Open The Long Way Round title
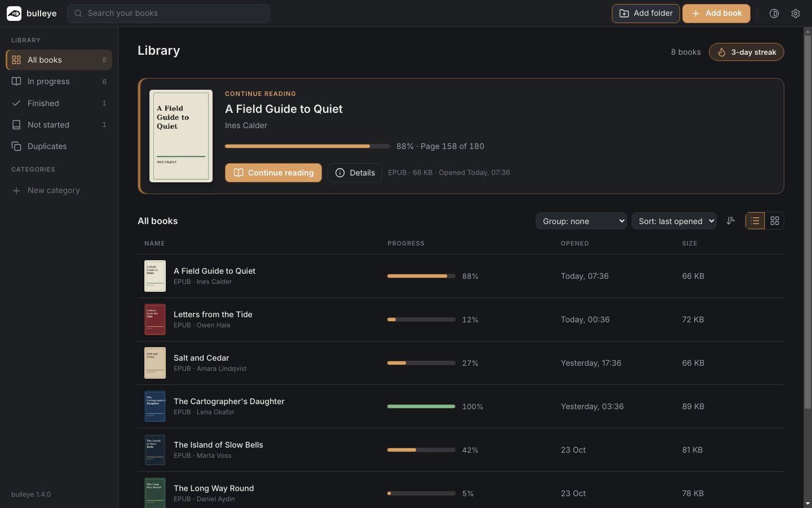The image size is (812, 508). pyautogui.click(x=214, y=488)
